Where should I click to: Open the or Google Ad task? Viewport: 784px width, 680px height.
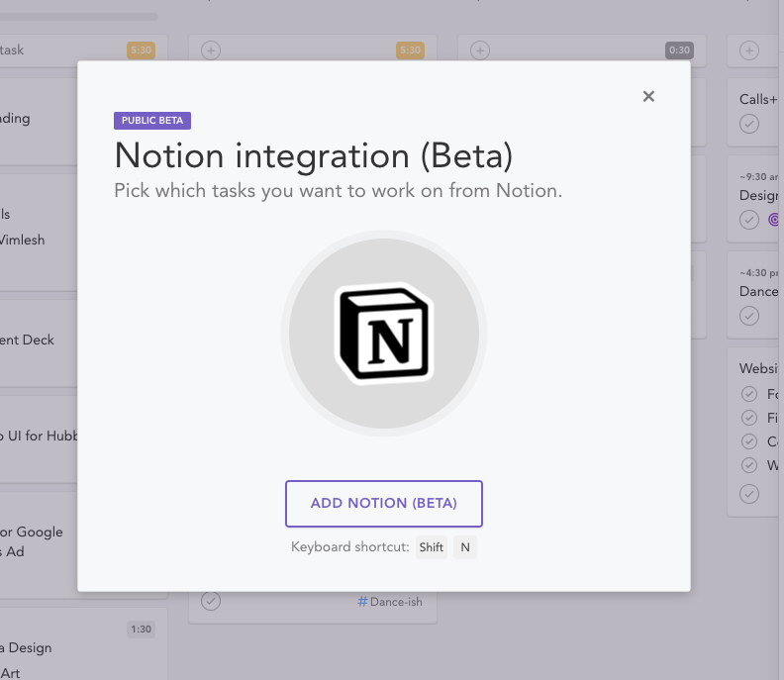point(39,545)
